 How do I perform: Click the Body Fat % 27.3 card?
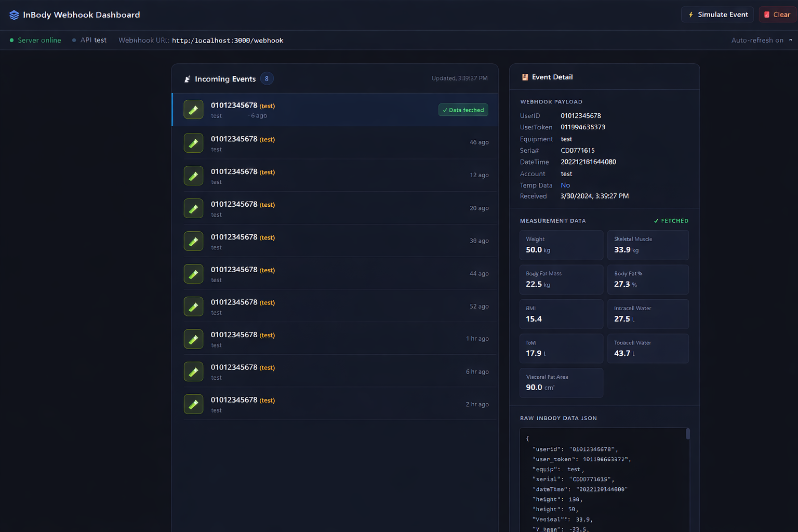[648, 280]
